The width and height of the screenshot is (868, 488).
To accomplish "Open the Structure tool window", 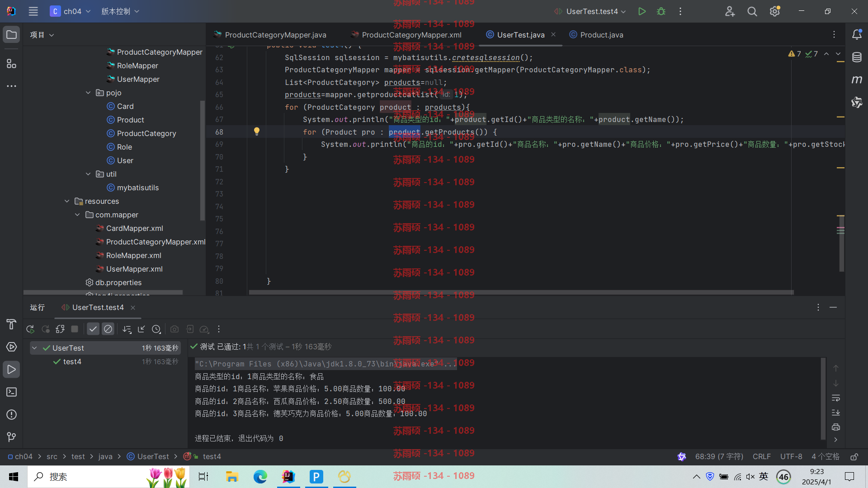I will click(x=12, y=64).
